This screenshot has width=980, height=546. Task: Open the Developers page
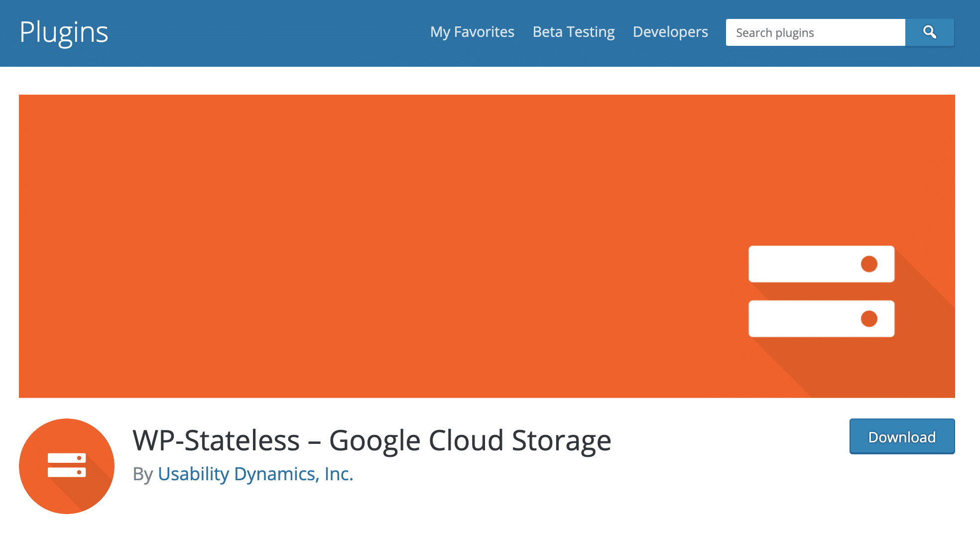pyautogui.click(x=670, y=32)
